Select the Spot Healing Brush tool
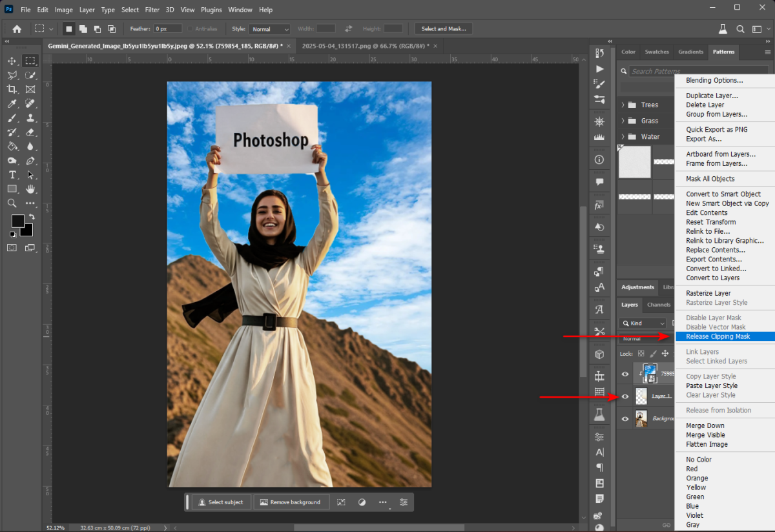Screen dimensions: 775x532 30,103
